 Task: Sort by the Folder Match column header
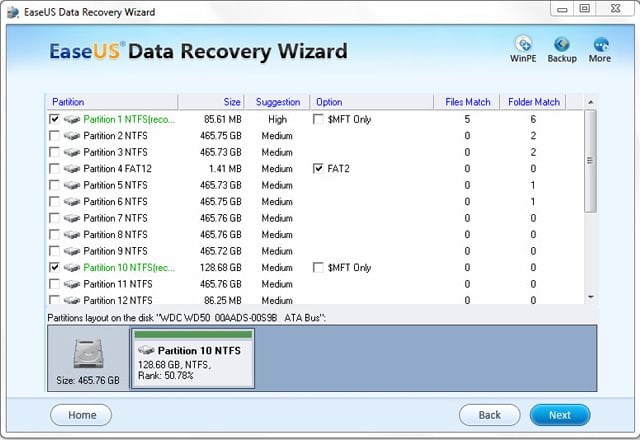pyautogui.click(x=533, y=102)
